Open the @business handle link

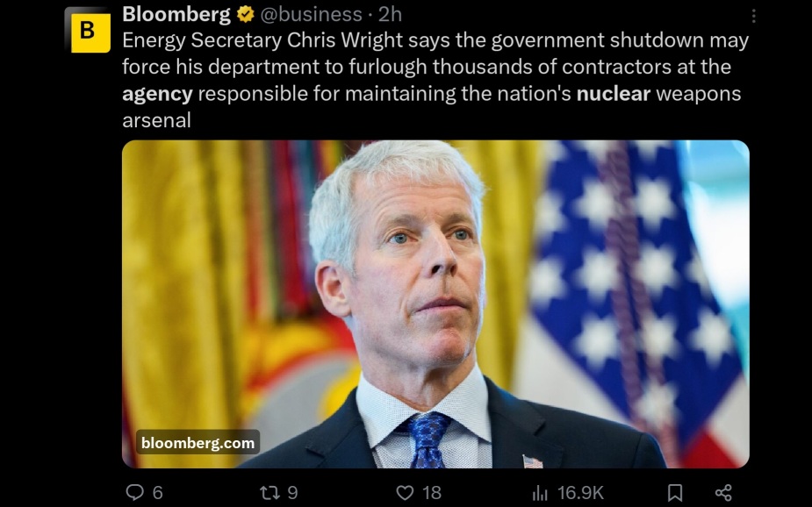(x=311, y=15)
